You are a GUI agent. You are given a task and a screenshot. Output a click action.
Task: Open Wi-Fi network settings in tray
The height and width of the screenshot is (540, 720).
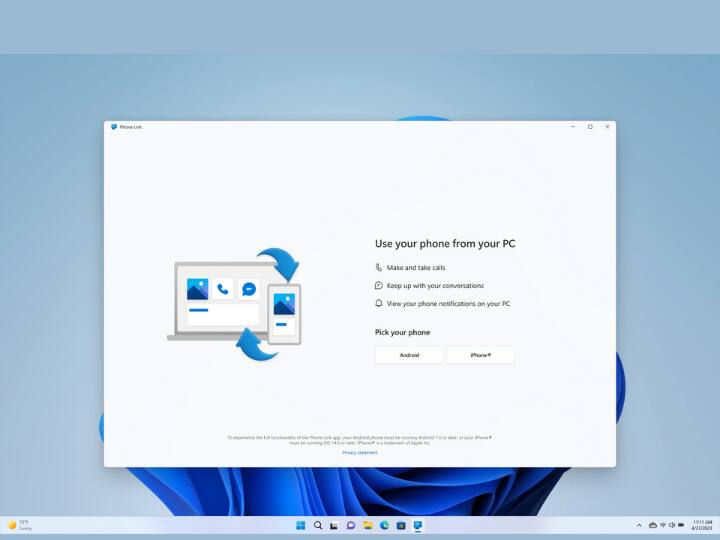pos(662,525)
